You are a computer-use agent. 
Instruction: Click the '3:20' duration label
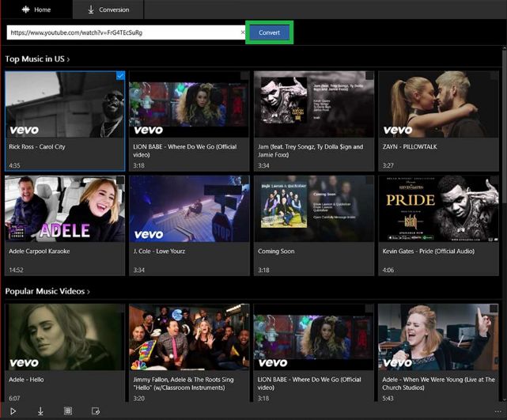[138, 398]
